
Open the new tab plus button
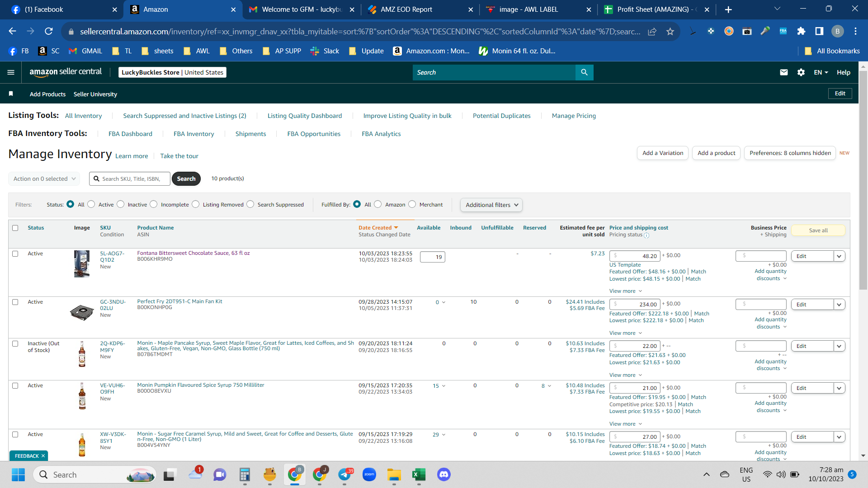point(728,9)
